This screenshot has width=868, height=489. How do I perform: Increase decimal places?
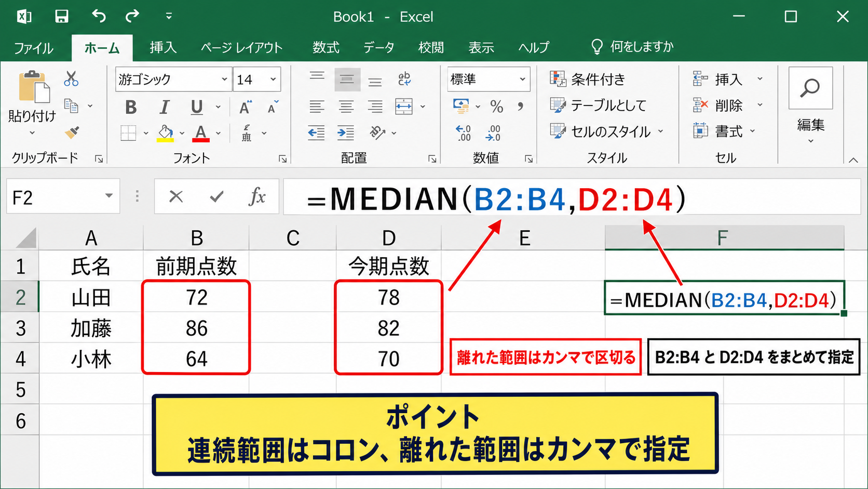pos(463,133)
